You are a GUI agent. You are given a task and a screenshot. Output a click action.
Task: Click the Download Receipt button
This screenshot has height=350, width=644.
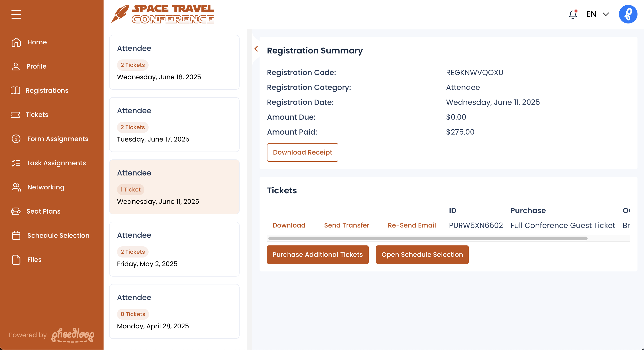(302, 152)
